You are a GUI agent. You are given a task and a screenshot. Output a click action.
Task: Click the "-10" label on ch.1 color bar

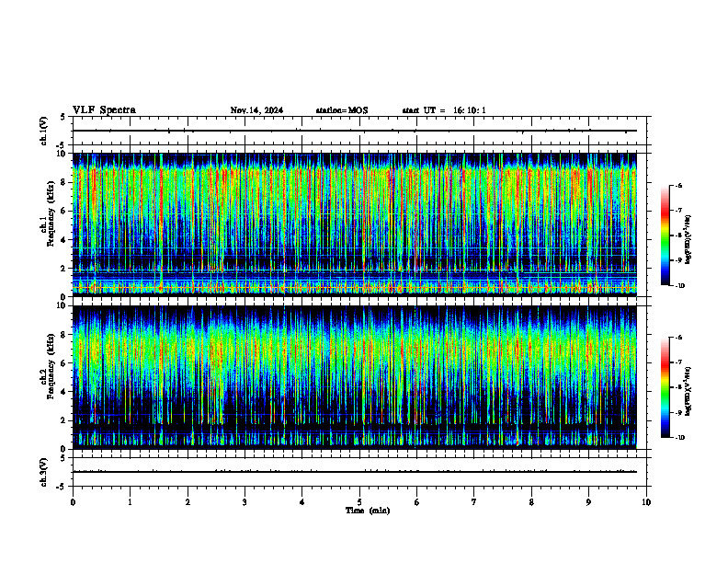pyautogui.click(x=679, y=286)
